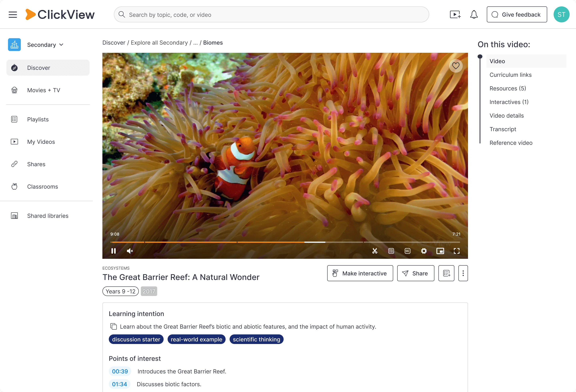Open the hamburger navigation menu

pyautogui.click(x=13, y=15)
